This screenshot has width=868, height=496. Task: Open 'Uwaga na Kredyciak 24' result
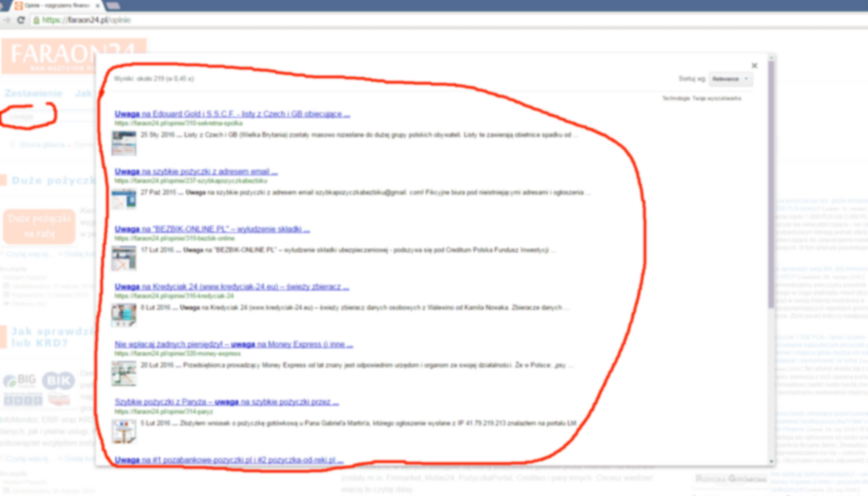pos(232,287)
